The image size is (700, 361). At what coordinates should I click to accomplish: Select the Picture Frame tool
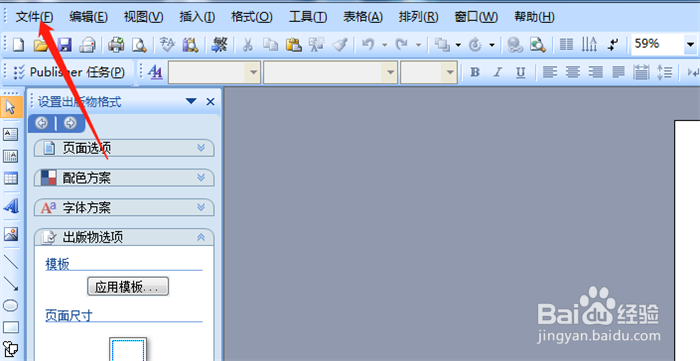11,234
